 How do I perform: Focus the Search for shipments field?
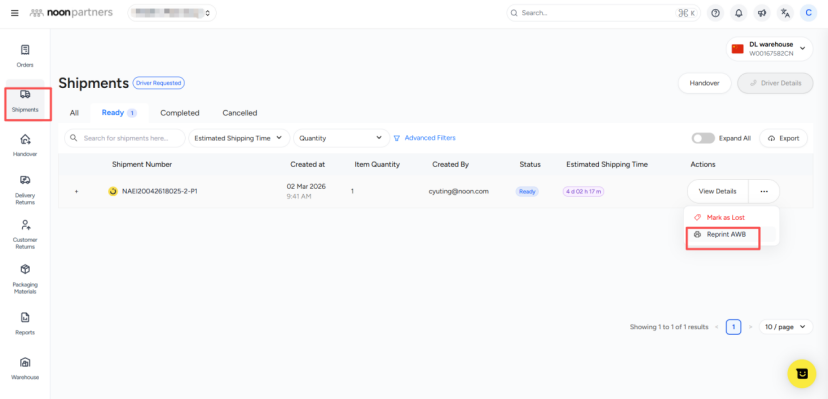coord(125,138)
